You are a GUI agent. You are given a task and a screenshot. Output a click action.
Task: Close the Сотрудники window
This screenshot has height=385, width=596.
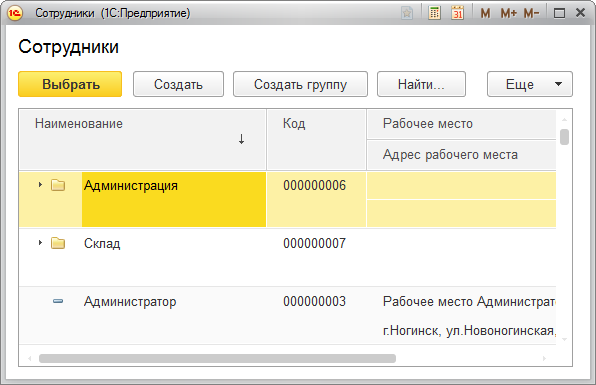[x=580, y=13]
